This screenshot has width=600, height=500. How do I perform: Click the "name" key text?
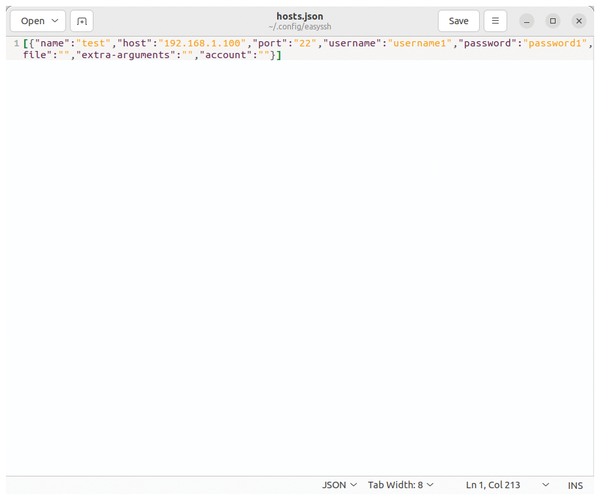point(52,43)
